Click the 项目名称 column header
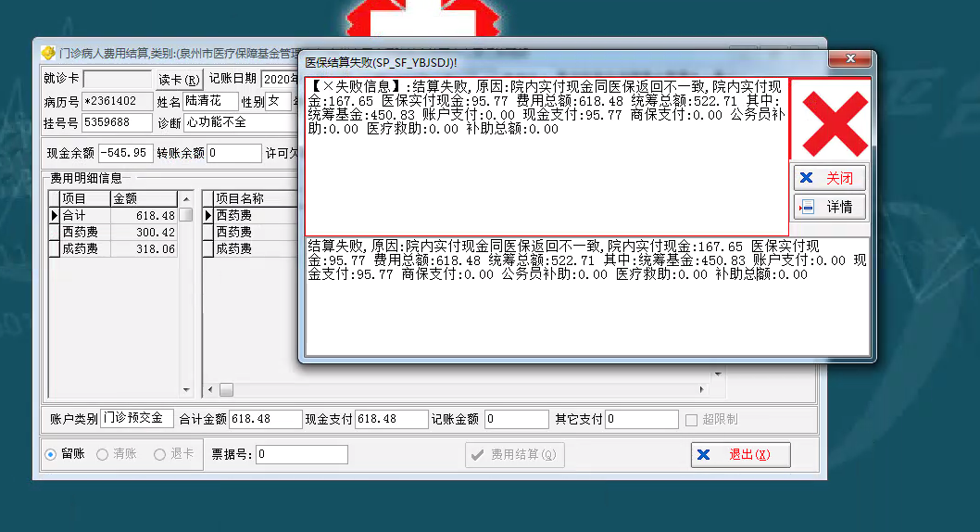 tap(256, 198)
